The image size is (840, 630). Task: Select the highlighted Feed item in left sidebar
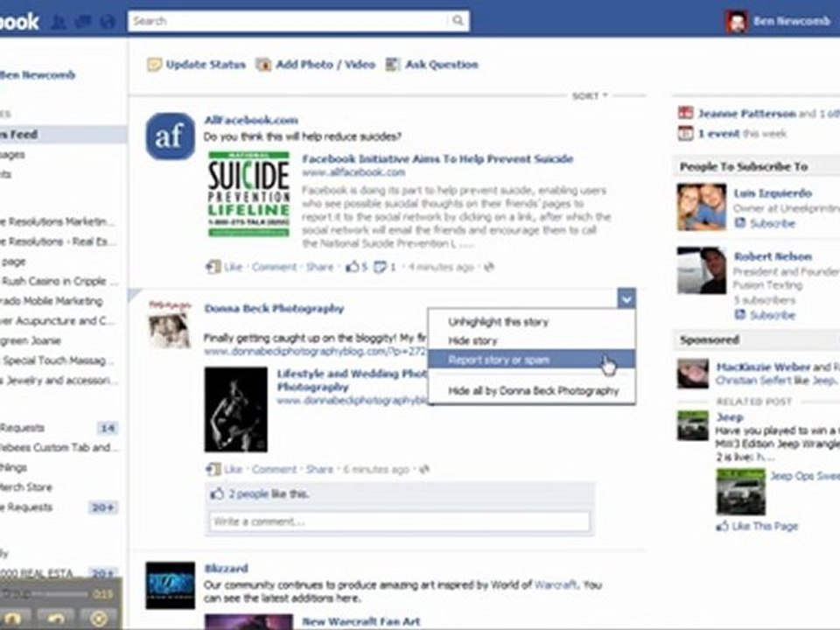tap(63, 135)
